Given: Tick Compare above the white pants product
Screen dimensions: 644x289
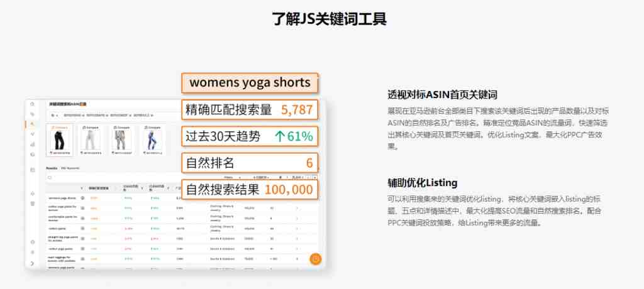Looking at the screenshot, I should tap(90, 128).
